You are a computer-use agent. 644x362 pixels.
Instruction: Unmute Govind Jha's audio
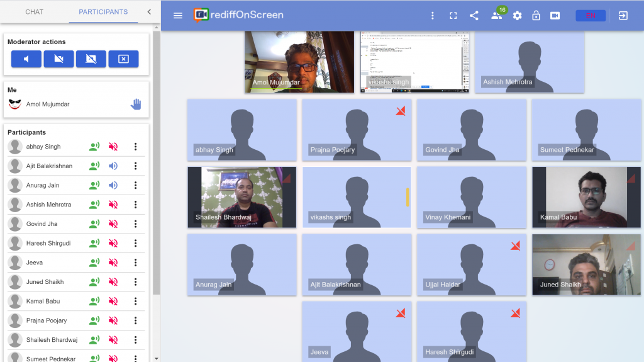pyautogui.click(x=113, y=223)
